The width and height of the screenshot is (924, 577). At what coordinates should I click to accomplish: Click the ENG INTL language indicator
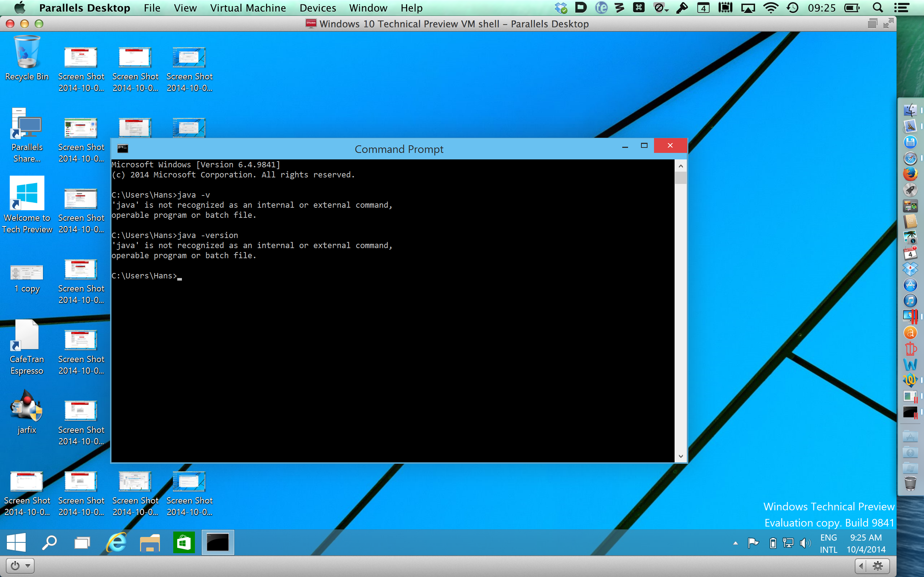828,543
